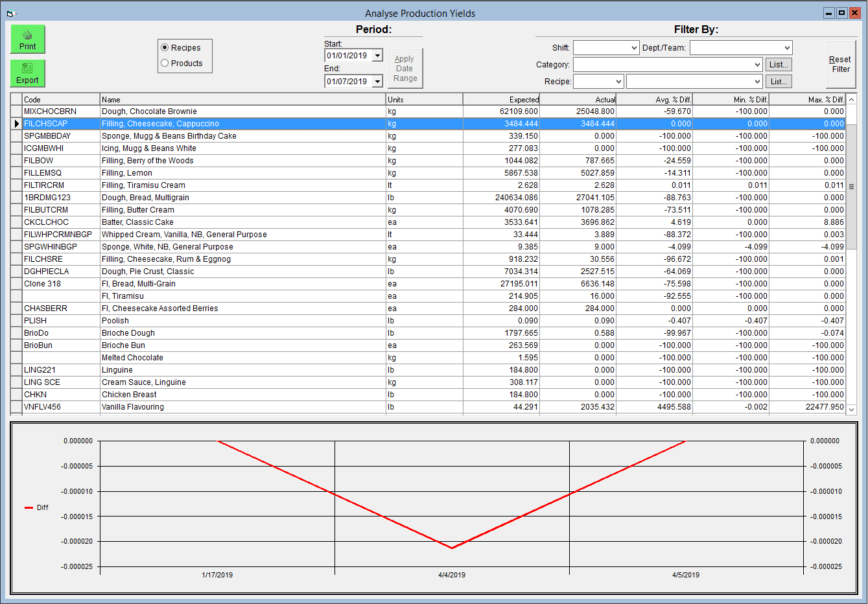Sort by Min. % Diff. column header
Image resolution: width=868 pixels, height=604 pixels.
pyautogui.click(x=731, y=99)
